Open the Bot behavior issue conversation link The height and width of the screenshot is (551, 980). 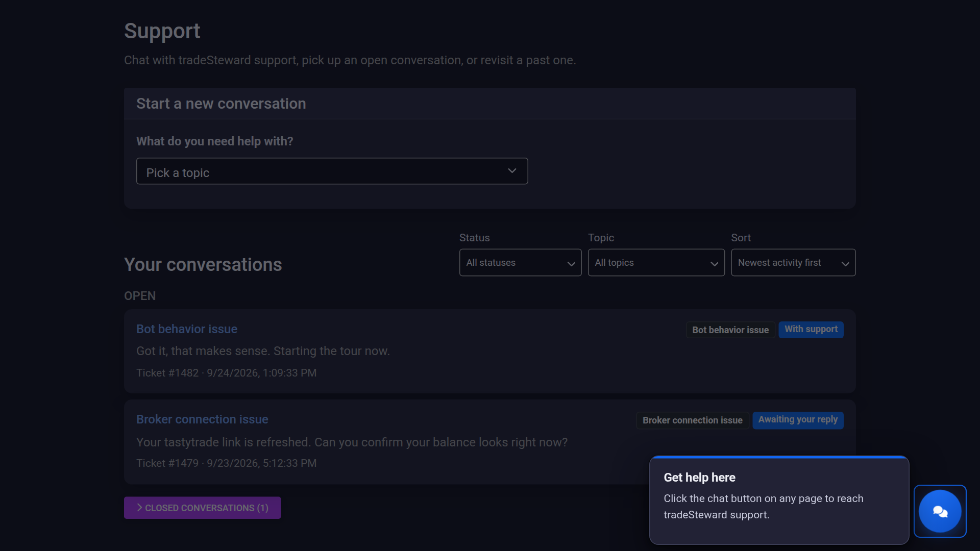[187, 329]
